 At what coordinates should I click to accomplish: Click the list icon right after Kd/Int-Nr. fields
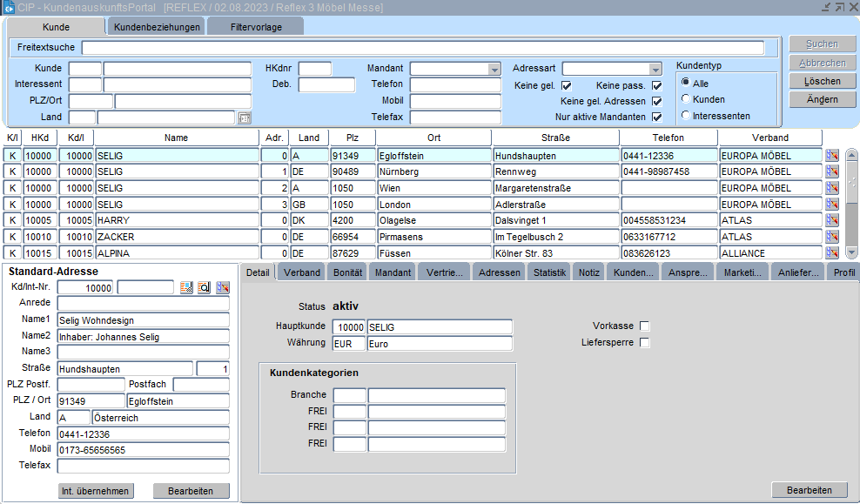pyautogui.click(x=186, y=288)
